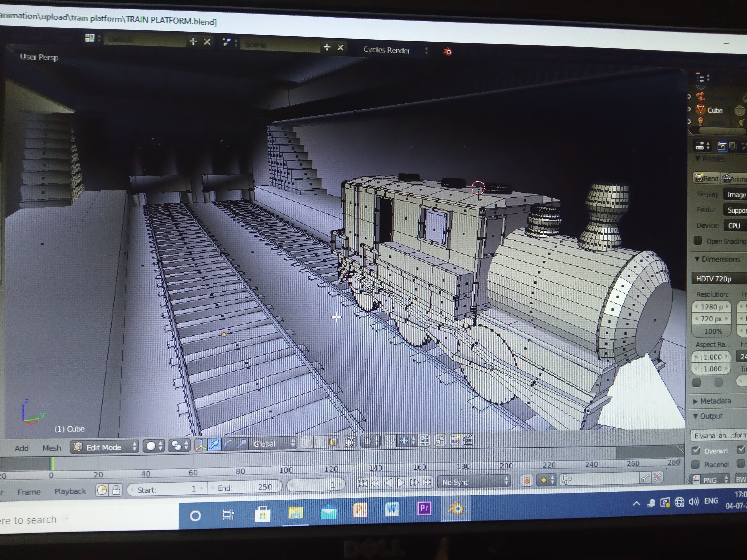
Task: Launch Adobe Premiere Pro from the taskbar
Action: click(x=424, y=509)
